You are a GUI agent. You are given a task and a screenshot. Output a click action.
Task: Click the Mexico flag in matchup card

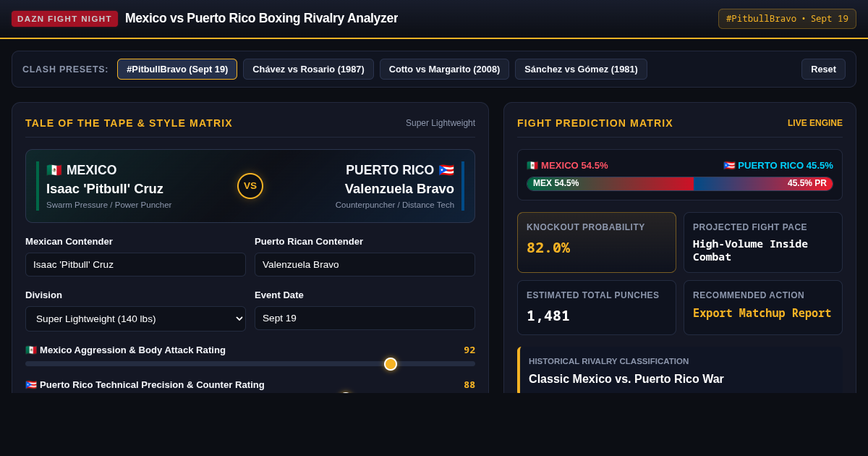[x=54, y=170]
